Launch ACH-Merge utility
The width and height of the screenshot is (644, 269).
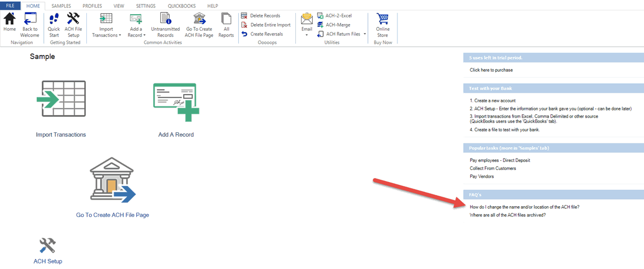334,25
